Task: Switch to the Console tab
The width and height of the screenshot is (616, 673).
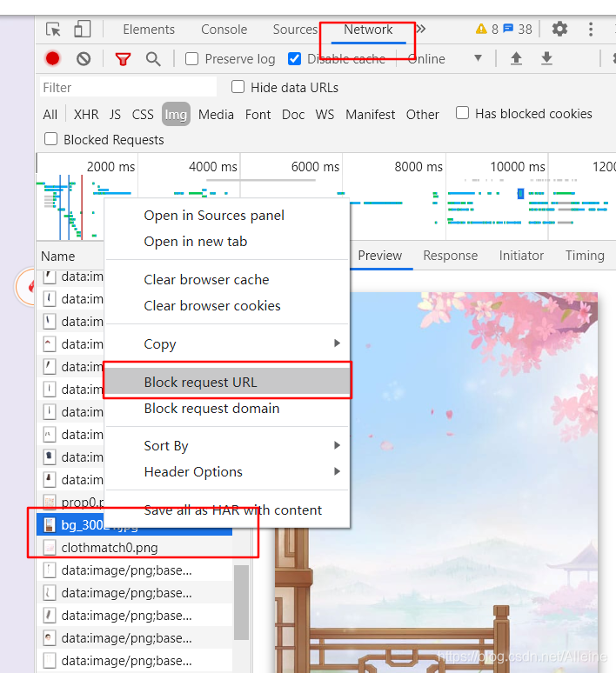Action: tap(224, 30)
